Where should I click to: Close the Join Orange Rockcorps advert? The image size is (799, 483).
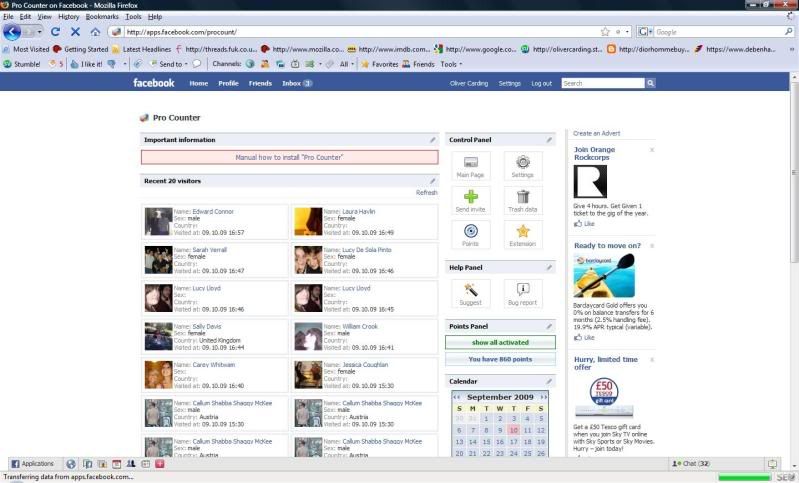652,150
